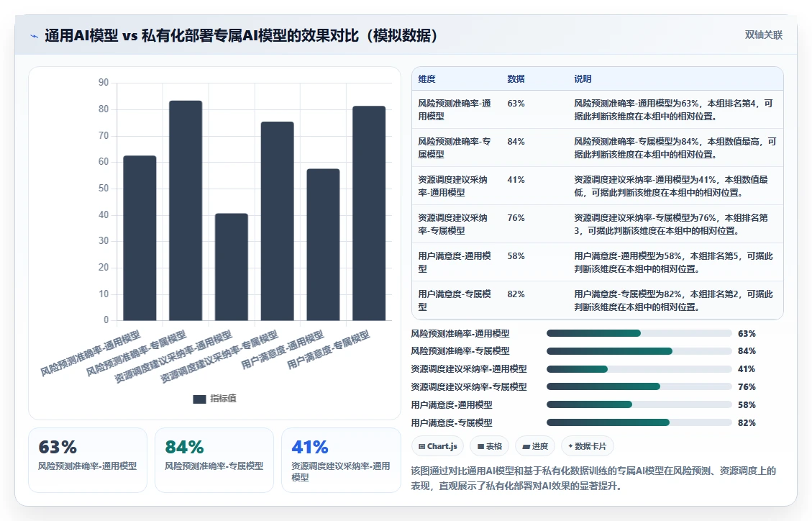812x521 pixels.
Task: Click the 58% progress bar for 用户满意度-通用模型
Action: (639, 405)
